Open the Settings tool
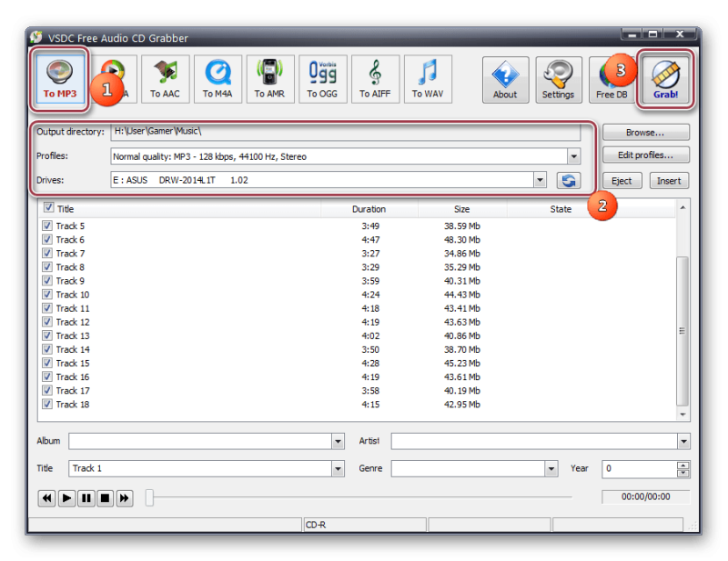728x561 pixels. (x=559, y=80)
